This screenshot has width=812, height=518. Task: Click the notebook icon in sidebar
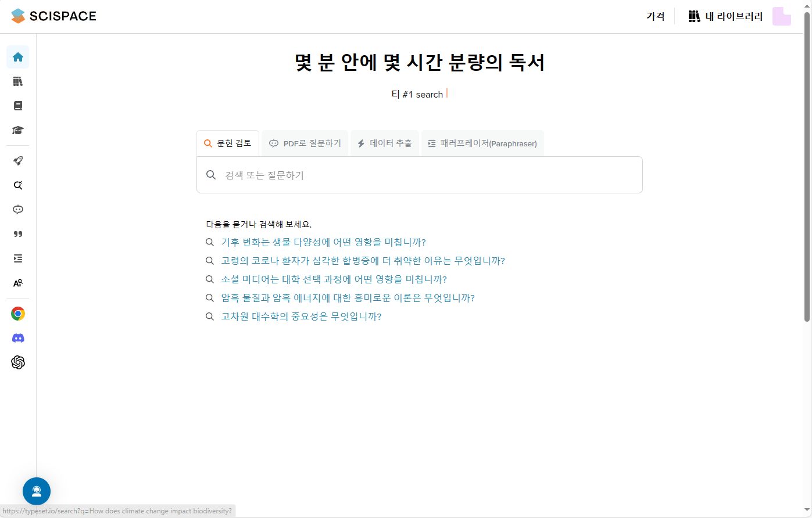pyautogui.click(x=18, y=106)
